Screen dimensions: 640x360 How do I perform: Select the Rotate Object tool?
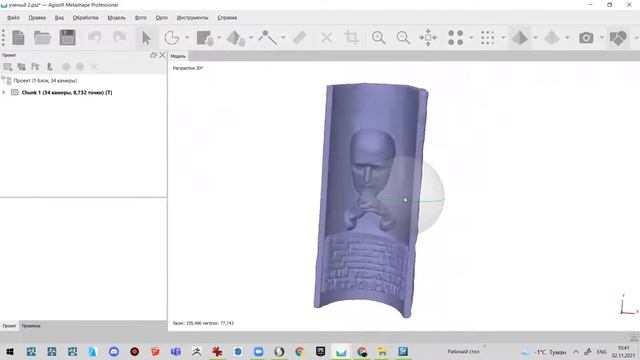coord(172,38)
